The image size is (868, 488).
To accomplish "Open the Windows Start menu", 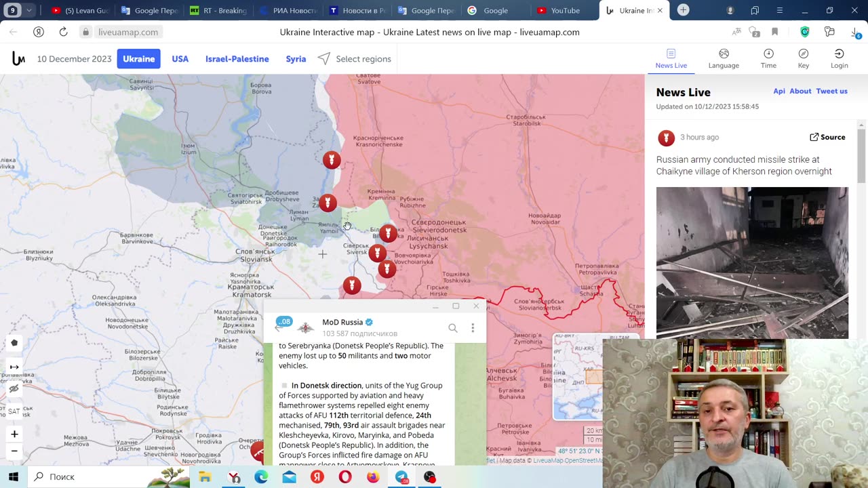I will point(14,477).
